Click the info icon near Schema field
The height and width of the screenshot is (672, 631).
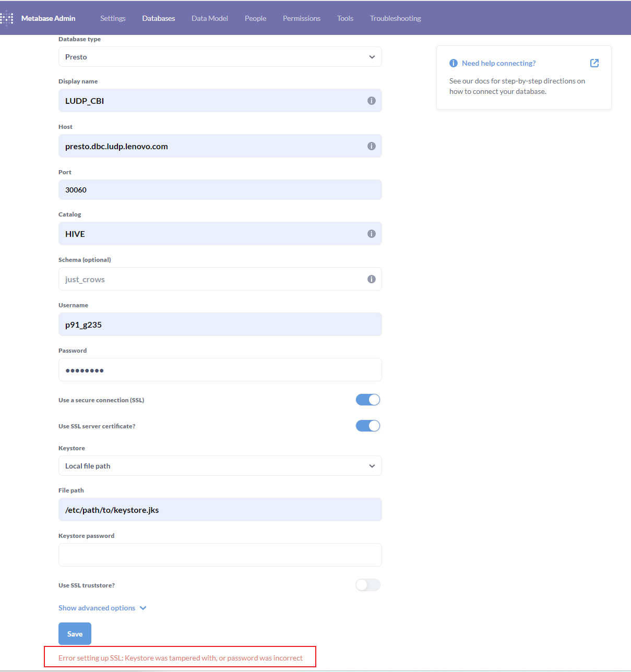[372, 279]
